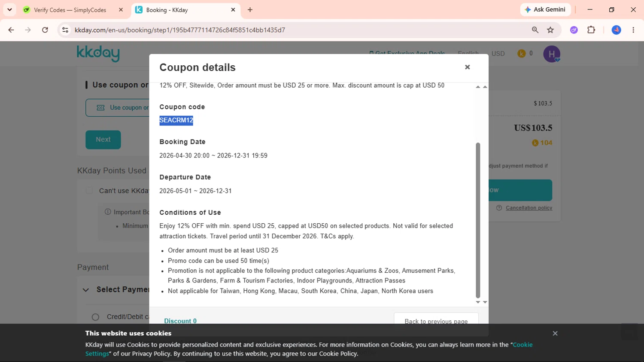The height and width of the screenshot is (362, 644).
Task: Go forward in browser history
Action: (28, 30)
